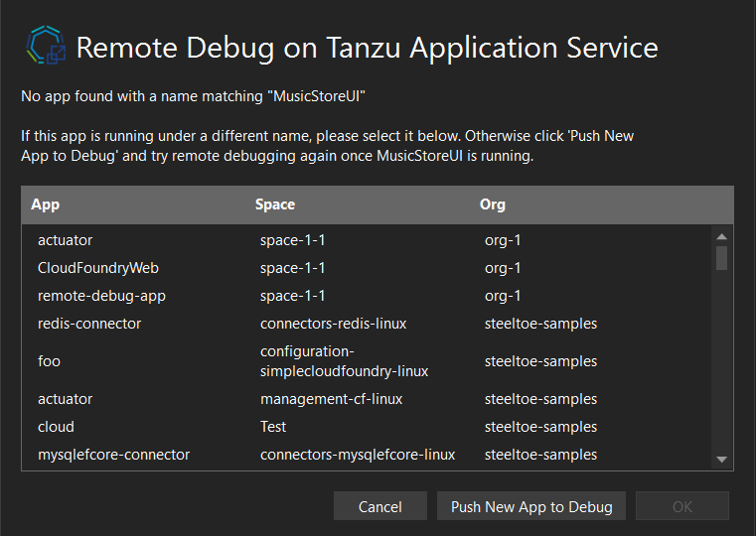Sort by the Space column header
The width and height of the screenshot is (756, 536).
click(275, 204)
